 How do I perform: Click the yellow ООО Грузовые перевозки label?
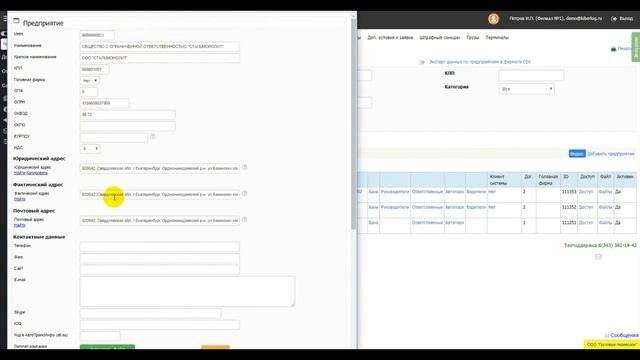[611, 344]
